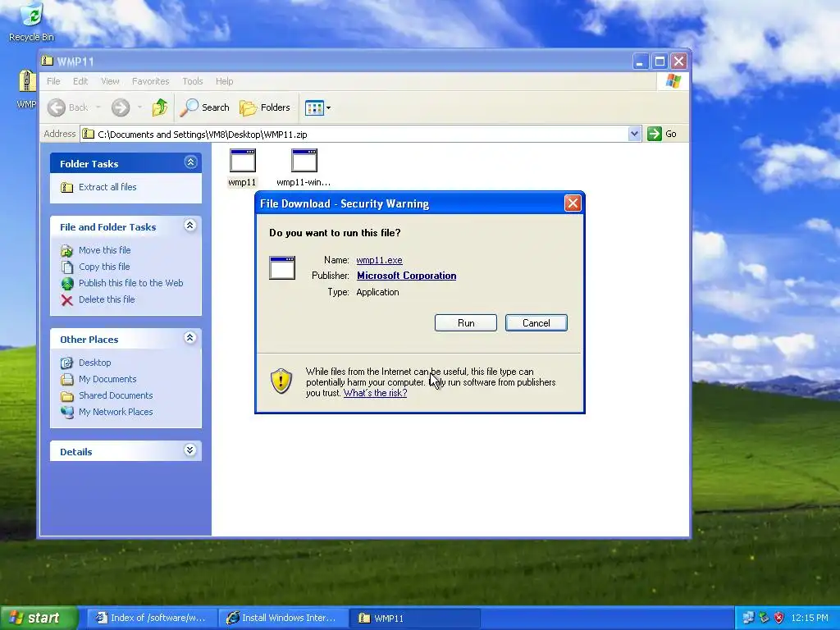Collapse the Other Places panel
This screenshot has width=840, height=630.
tap(190, 337)
